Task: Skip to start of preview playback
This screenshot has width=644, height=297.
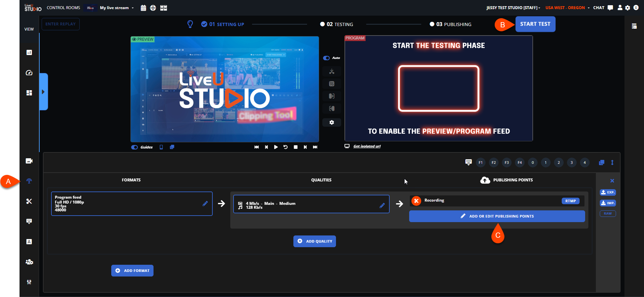Action: (x=256, y=147)
